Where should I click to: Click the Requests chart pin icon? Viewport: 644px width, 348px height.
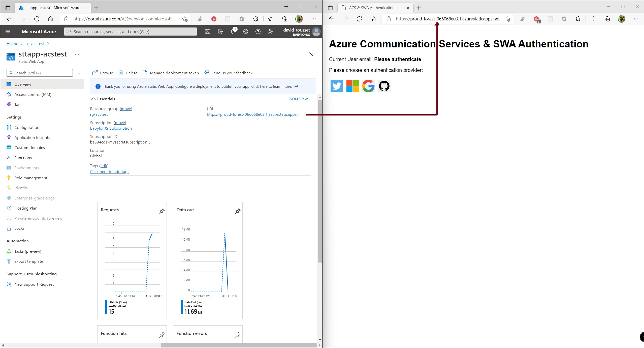pos(162,211)
